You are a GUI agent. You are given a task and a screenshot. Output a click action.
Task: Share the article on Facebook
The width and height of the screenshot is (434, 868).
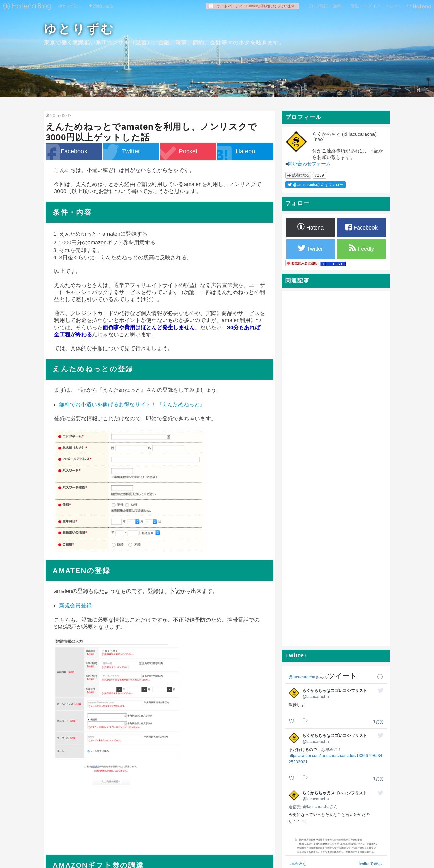click(x=74, y=151)
